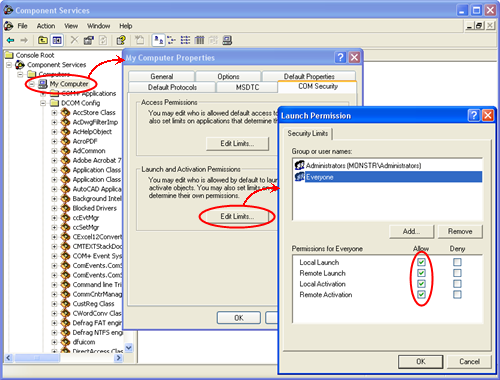Check Deny box for Local Launch
Image resolution: width=500 pixels, height=380 pixels.
coord(457,262)
